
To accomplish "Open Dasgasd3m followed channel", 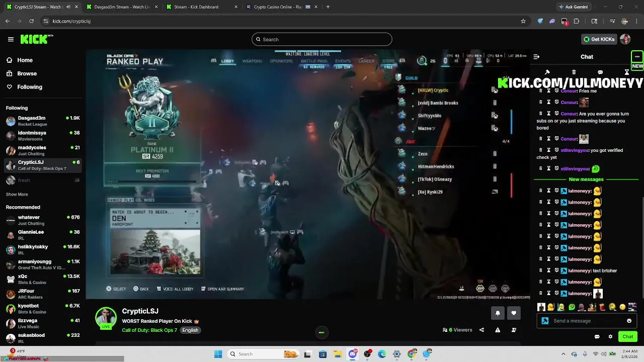I will (43, 121).
